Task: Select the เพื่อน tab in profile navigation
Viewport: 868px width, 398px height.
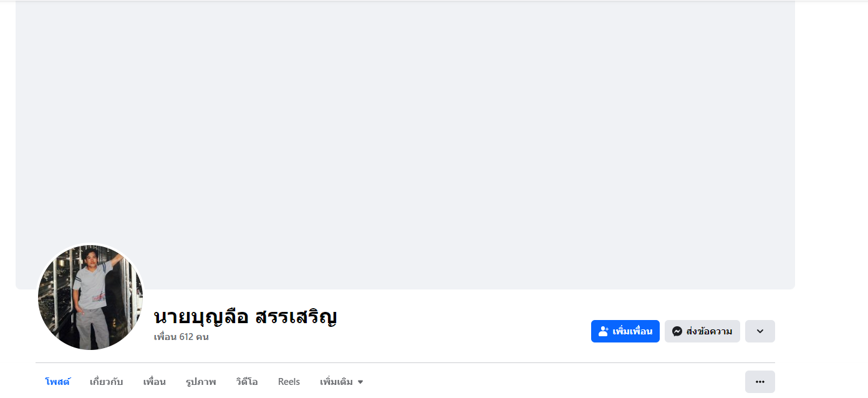Action: [x=155, y=382]
